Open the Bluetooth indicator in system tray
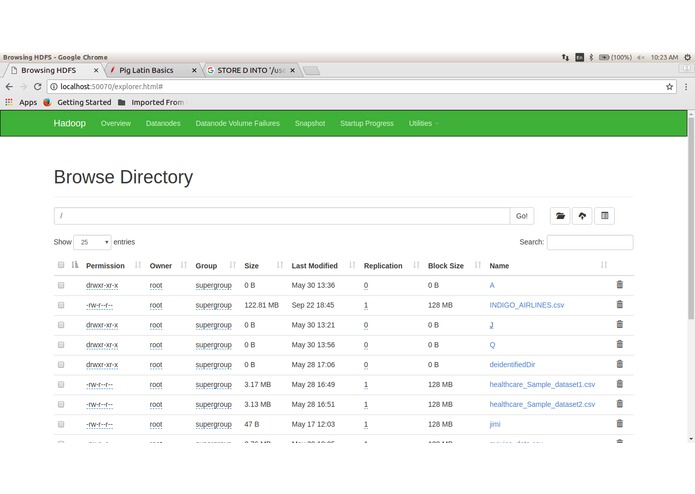 591,57
